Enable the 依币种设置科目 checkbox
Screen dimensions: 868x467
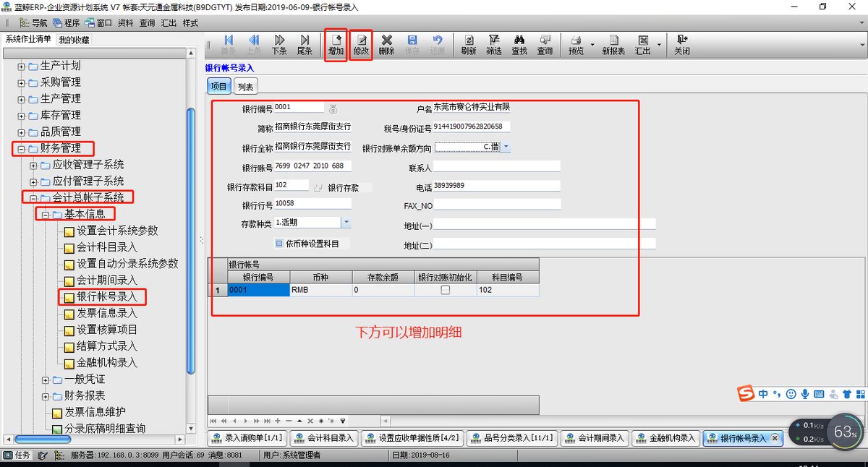(x=279, y=244)
